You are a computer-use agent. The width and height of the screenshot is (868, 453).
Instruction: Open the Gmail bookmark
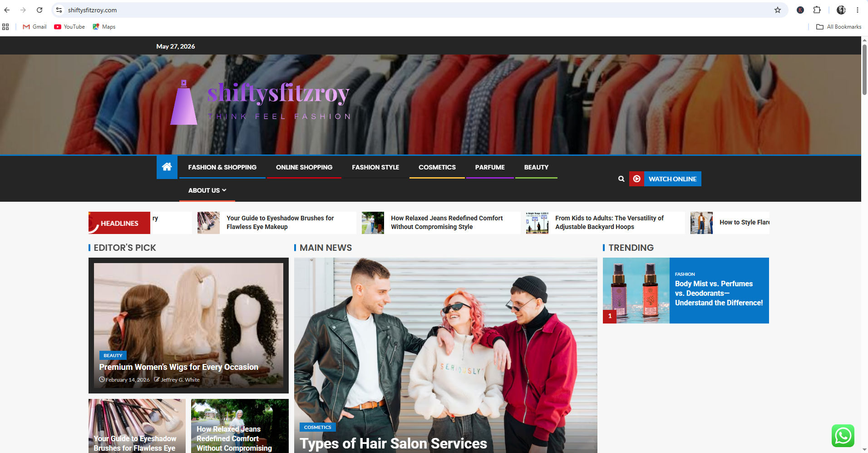pyautogui.click(x=35, y=27)
